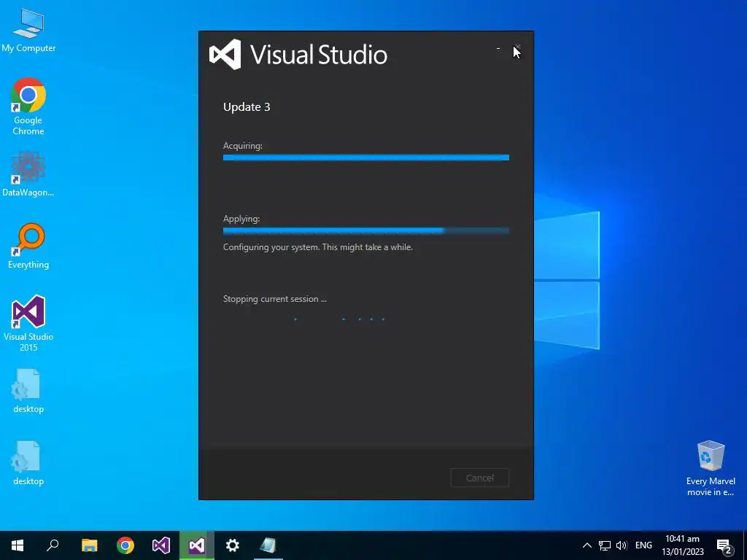
Task: Launch Google Chrome from desktop shortcut
Action: pyautogui.click(x=28, y=106)
